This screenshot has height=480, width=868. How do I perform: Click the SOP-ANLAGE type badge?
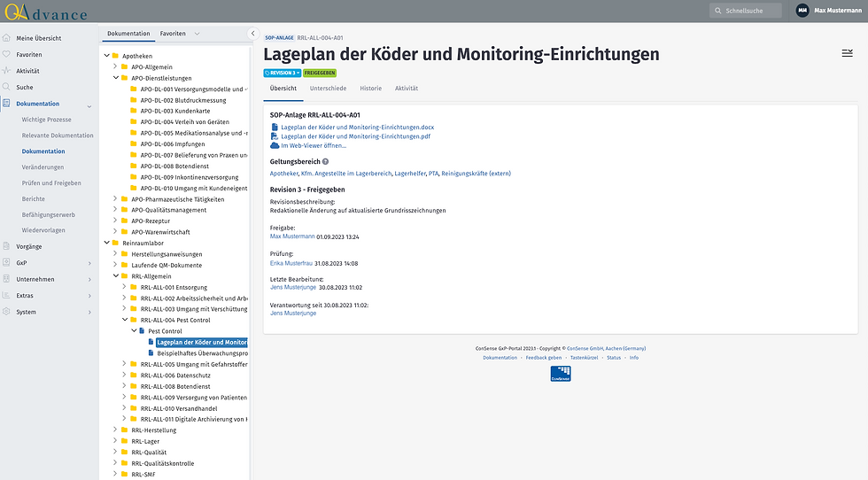pos(279,38)
